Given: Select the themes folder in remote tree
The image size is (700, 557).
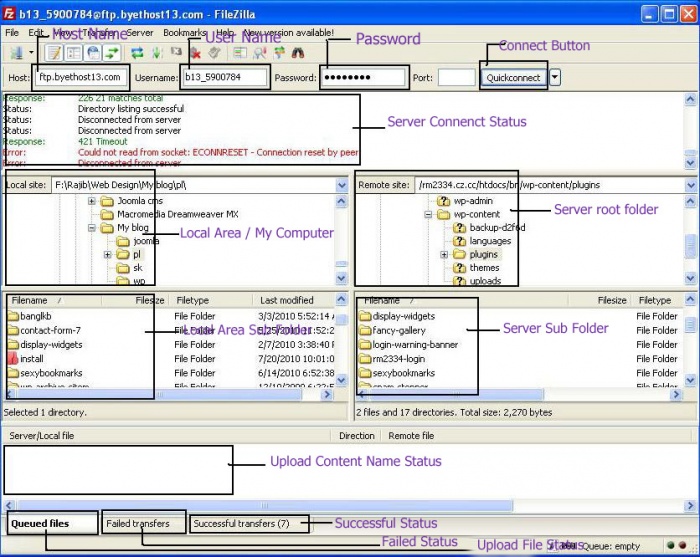Looking at the screenshot, I should click(x=484, y=268).
